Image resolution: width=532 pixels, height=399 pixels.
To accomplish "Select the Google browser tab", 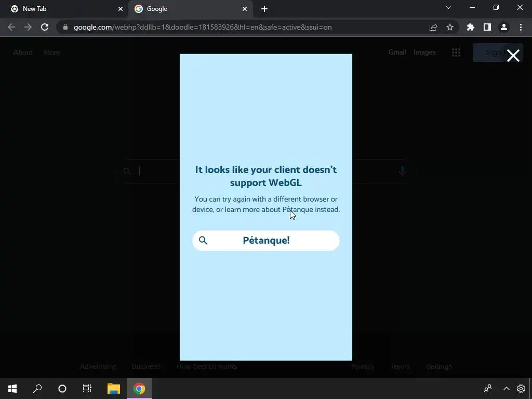I will [191, 9].
